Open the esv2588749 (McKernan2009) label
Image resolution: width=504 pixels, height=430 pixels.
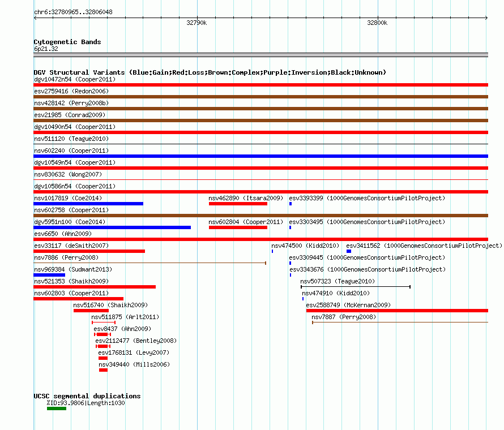click(348, 305)
